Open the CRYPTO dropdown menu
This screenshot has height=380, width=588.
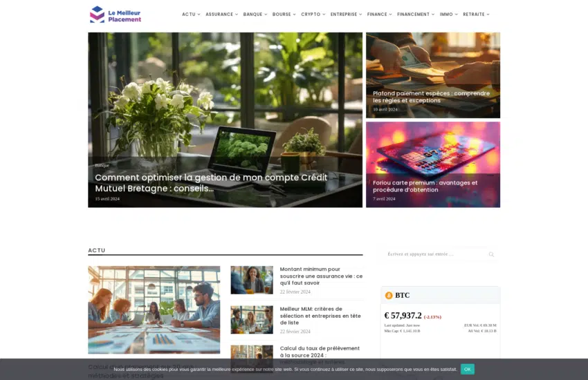tap(313, 15)
